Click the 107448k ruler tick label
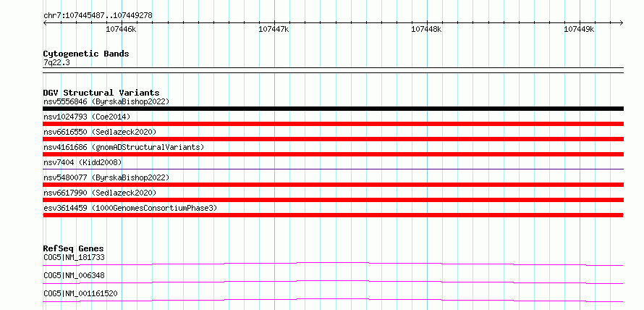This screenshot has height=310, width=644. point(426,29)
